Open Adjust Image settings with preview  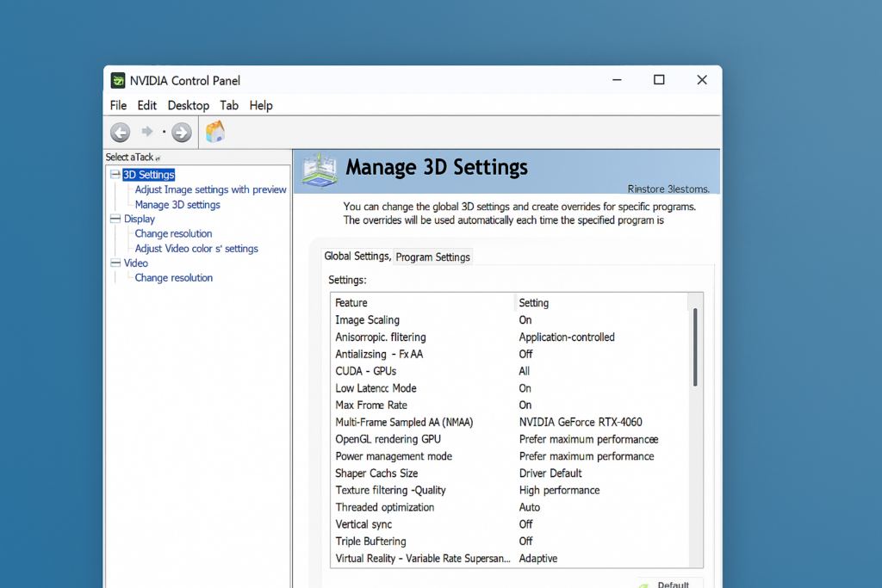[210, 189]
